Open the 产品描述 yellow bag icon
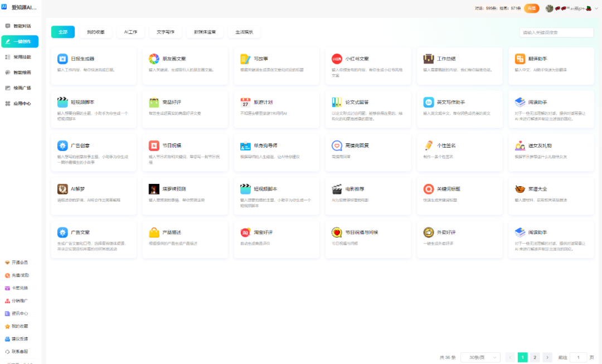The image size is (602, 364). pyautogui.click(x=154, y=232)
